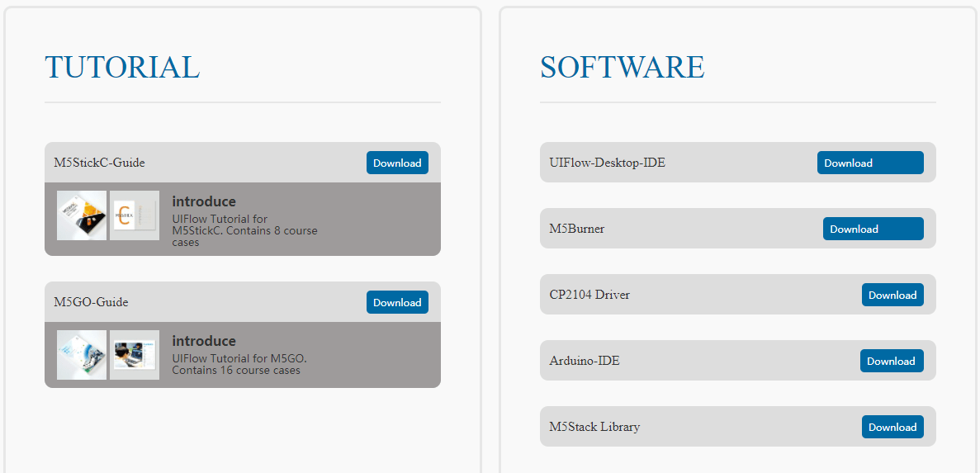The height and width of the screenshot is (473, 980).
Task: View the M5GO classroom photo thumbnail
Action: 135,355
